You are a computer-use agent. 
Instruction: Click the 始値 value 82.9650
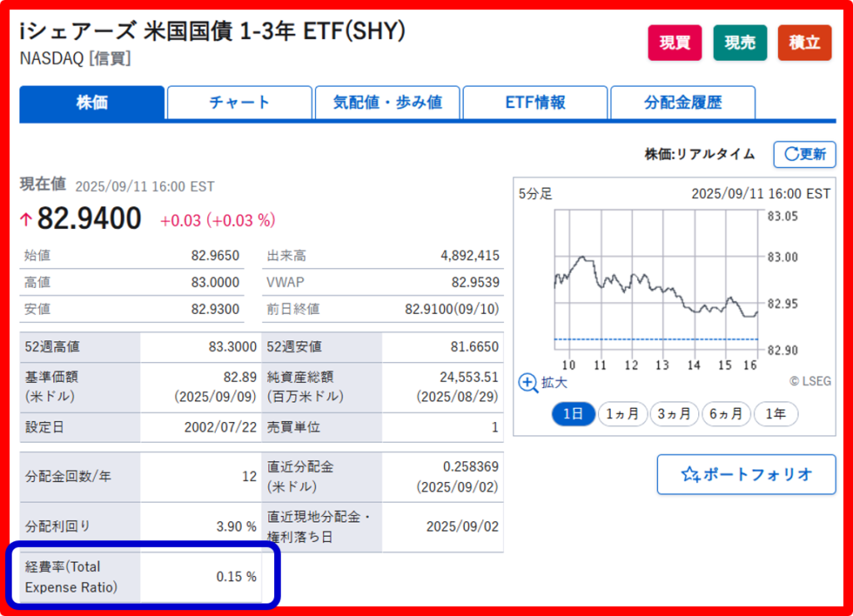pyautogui.click(x=215, y=256)
